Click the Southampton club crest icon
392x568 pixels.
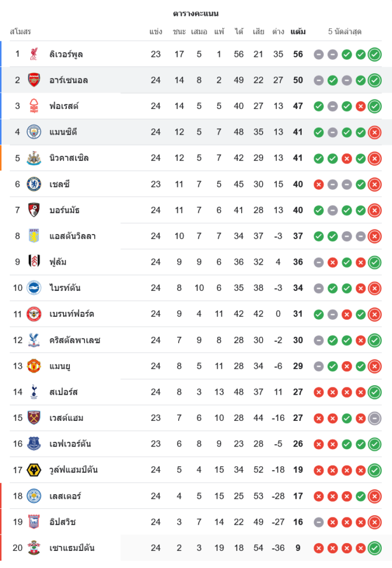pos(34,548)
